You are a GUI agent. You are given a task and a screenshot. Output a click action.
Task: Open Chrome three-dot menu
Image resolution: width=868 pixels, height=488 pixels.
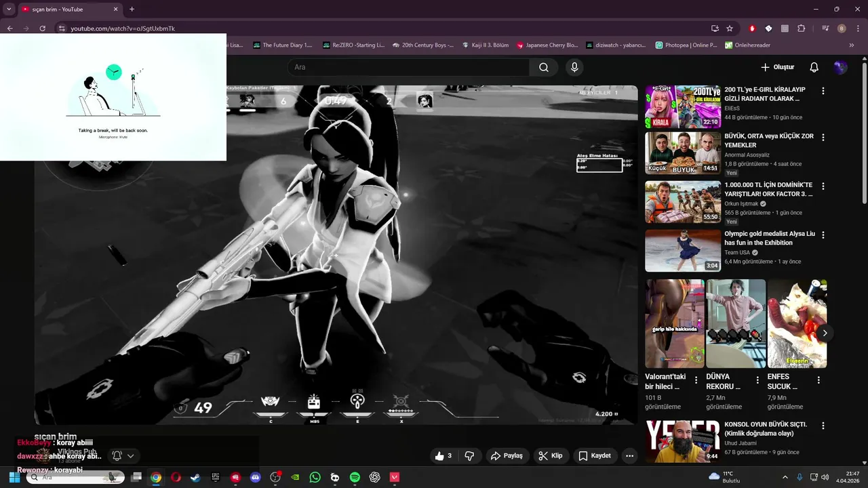click(858, 28)
